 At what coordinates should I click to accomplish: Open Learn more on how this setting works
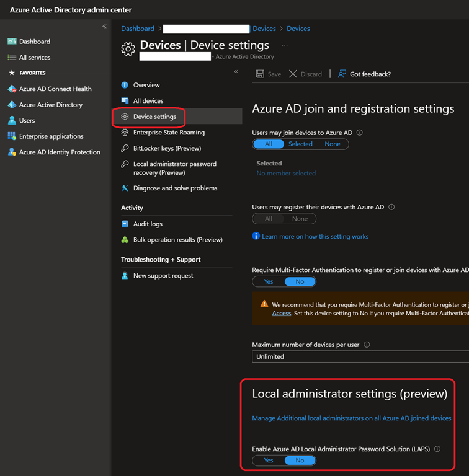(315, 236)
